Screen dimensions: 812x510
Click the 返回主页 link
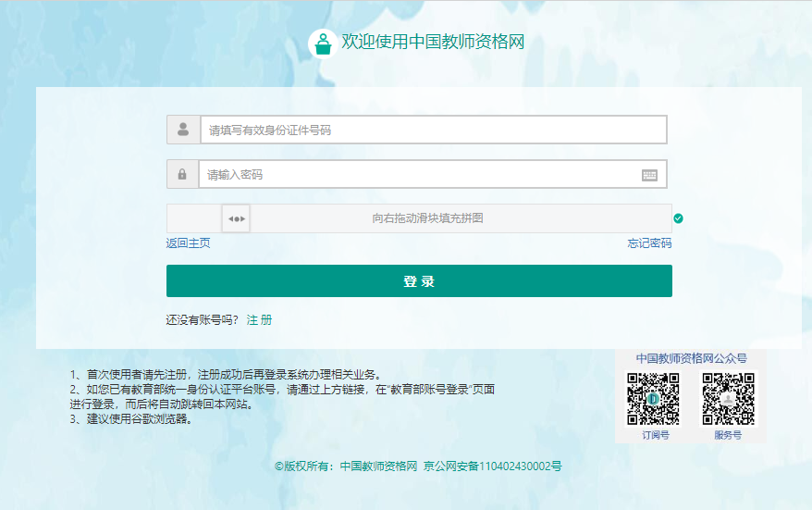pos(188,243)
